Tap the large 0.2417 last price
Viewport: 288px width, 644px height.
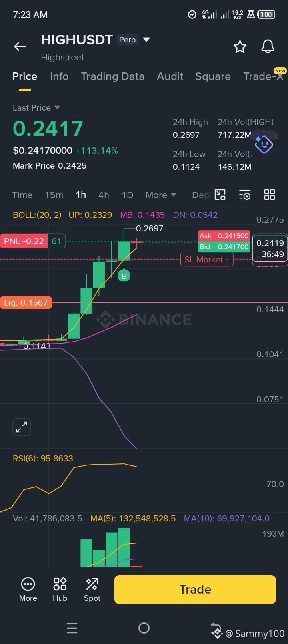coord(48,129)
